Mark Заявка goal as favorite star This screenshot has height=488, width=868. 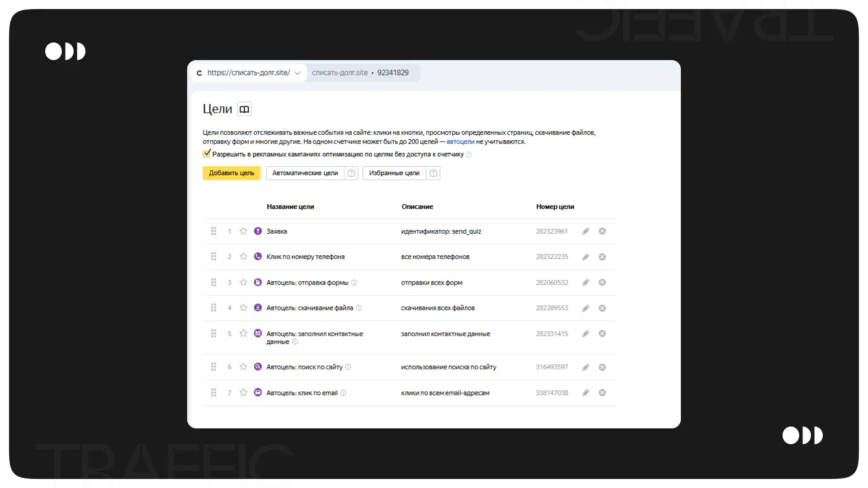[x=243, y=231]
